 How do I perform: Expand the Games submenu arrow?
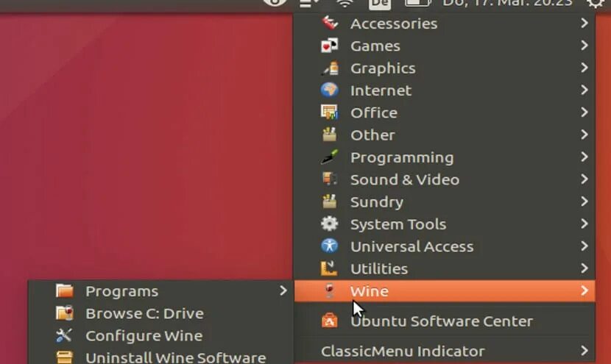point(584,45)
